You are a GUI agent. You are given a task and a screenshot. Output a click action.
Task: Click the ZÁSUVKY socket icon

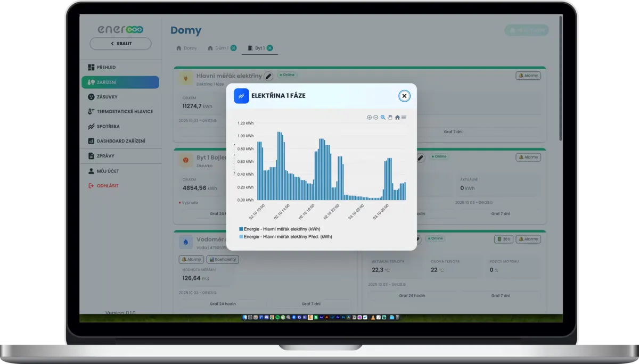click(91, 97)
